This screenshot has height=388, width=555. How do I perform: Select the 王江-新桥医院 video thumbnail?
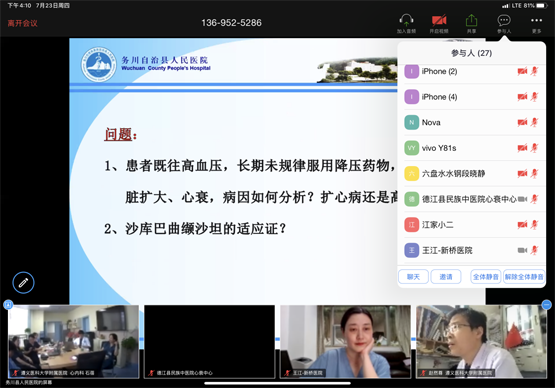(345, 342)
